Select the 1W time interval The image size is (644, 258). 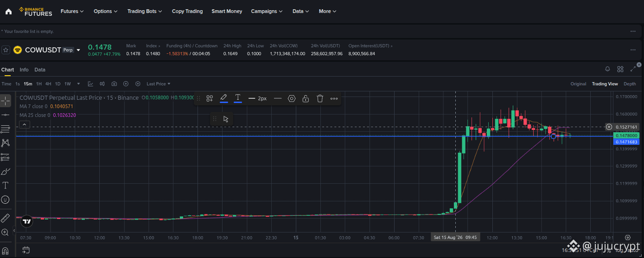click(67, 84)
